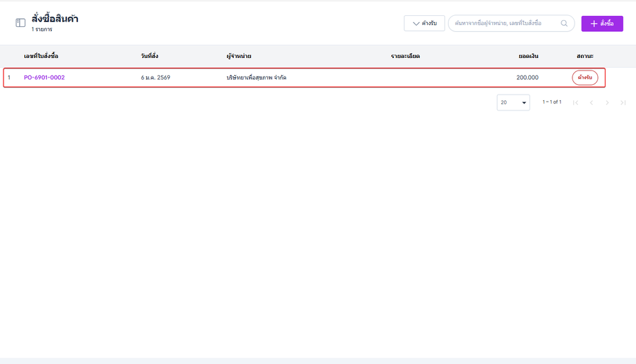Screen dimensions: 636x364
Task: Select the date cell 6 ม.ค. 2569
Action: [x=156, y=77]
